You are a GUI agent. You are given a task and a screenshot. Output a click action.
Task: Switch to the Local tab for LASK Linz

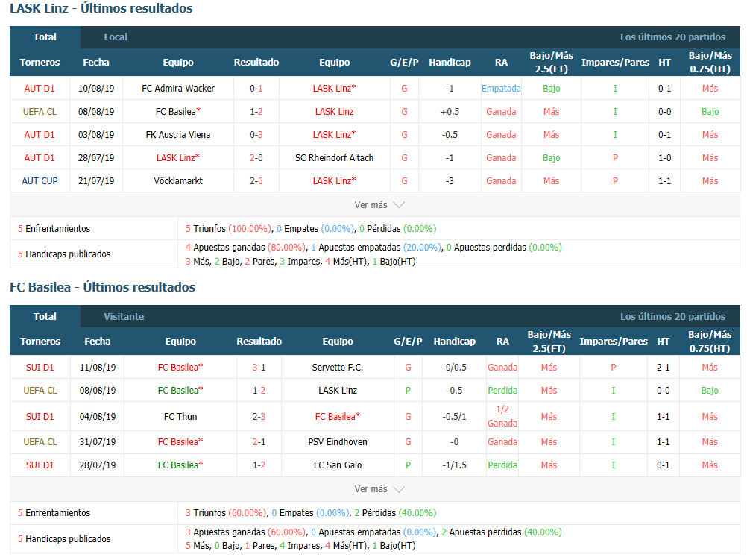point(116,37)
